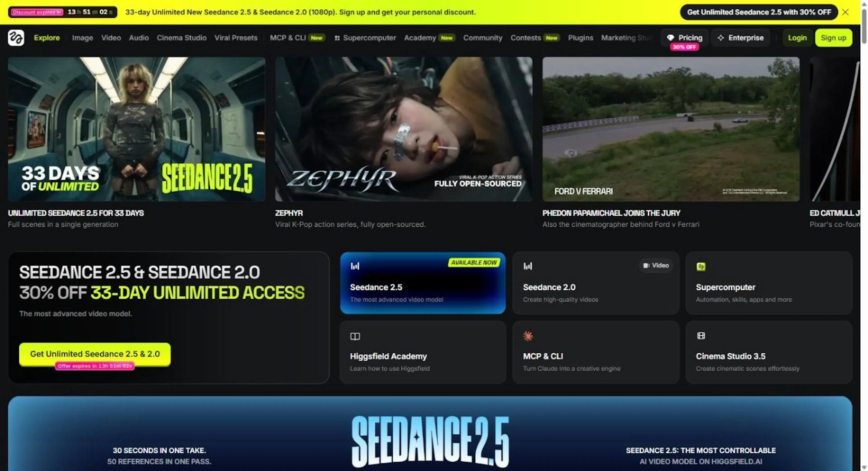The image size is (868, 471).
Task: Open the Community nav item
Action: 483,38
